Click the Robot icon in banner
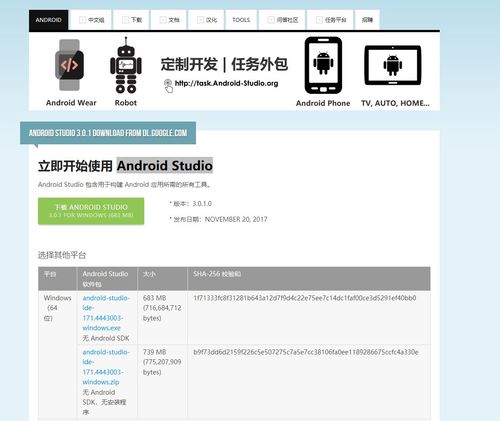This screenshot has width=500, height=421. (x=126, y=65)
